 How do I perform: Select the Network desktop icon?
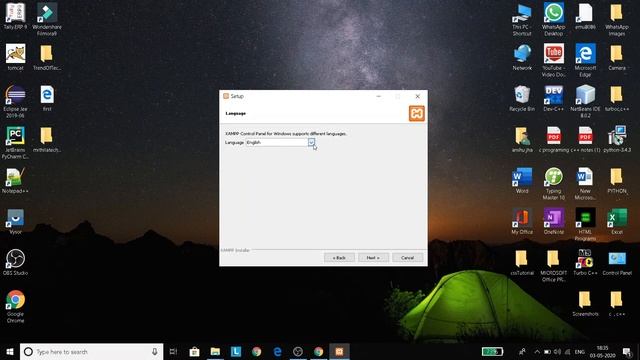click(x=522, y=58)
